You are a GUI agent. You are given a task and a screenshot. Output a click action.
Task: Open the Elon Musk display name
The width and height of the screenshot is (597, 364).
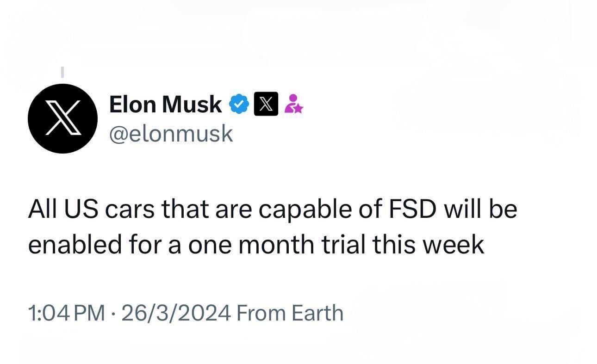click(165, 105)
